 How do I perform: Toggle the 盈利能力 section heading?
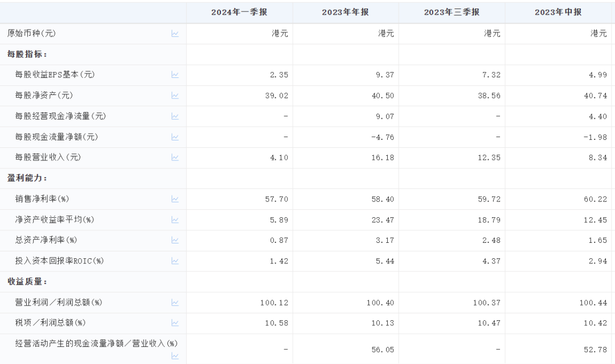[26, 178]
